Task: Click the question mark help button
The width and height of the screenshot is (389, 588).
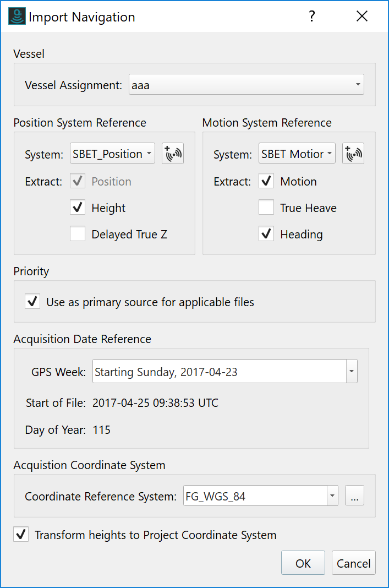Action: [x=312, y=17]
